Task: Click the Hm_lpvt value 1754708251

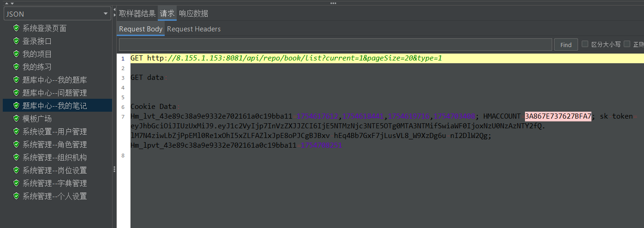Action: pyautogui.click(x=321, y=145)
